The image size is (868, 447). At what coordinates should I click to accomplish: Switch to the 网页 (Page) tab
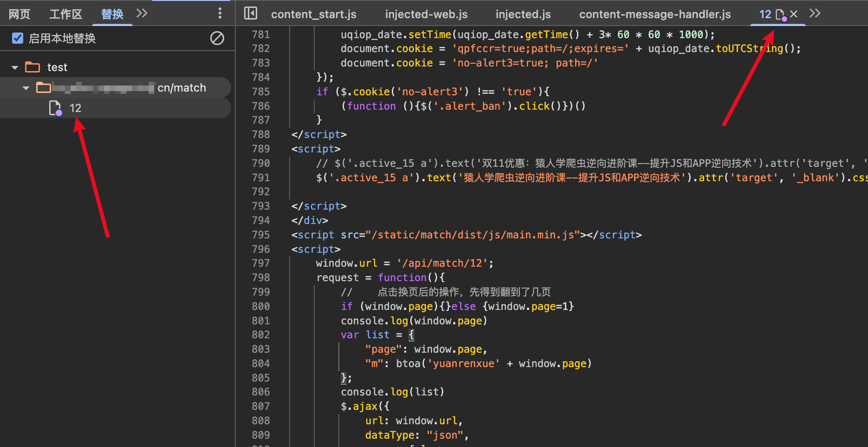(x=19, y=14)
